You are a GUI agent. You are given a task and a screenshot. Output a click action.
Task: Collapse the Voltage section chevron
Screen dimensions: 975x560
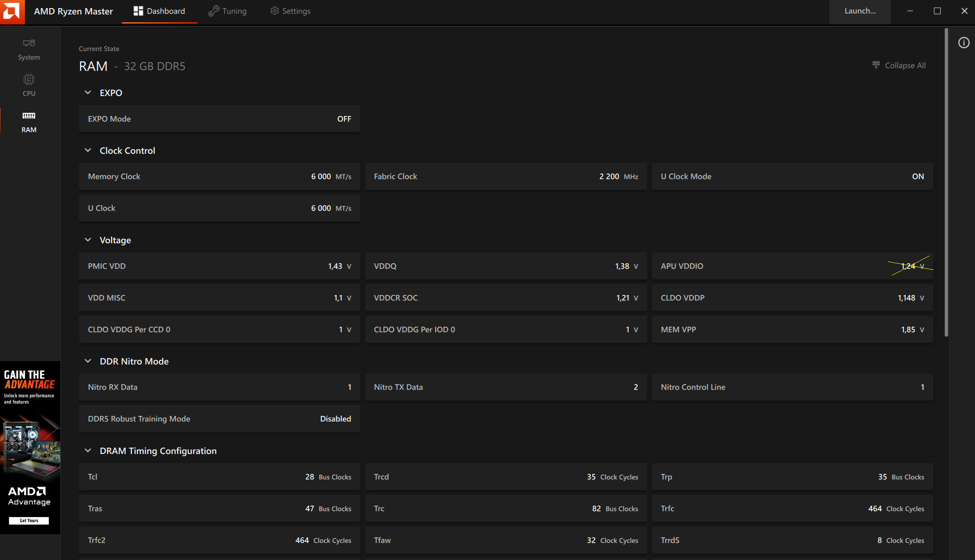[88, 240]
